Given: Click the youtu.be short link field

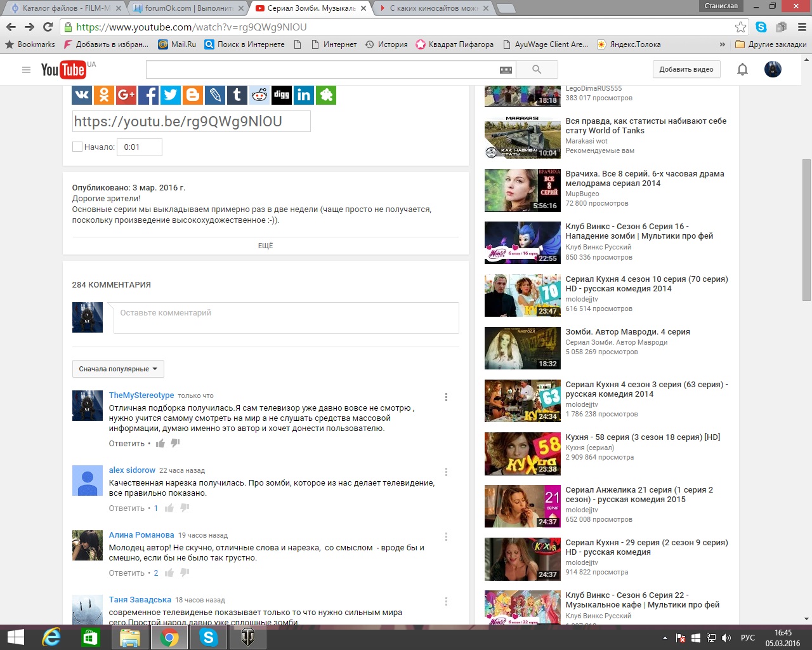Looking at the screenshot, I should (x=191, y=121).
